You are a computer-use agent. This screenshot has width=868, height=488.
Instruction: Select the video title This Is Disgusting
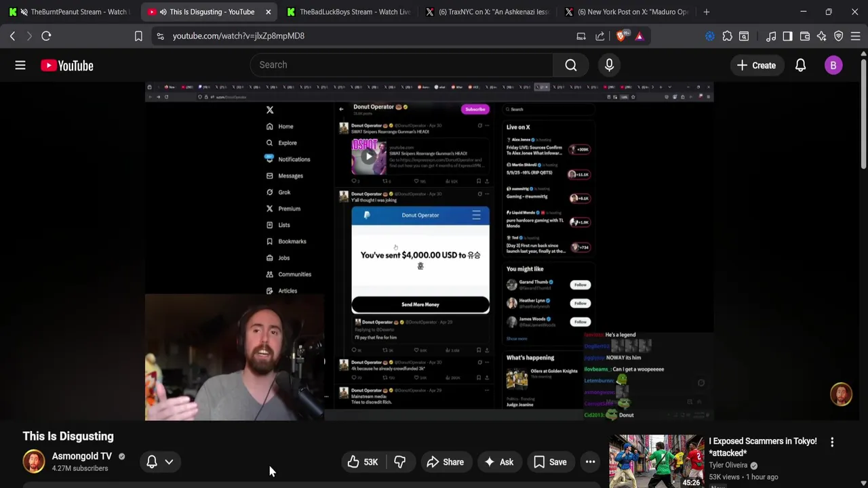point(68,436)
